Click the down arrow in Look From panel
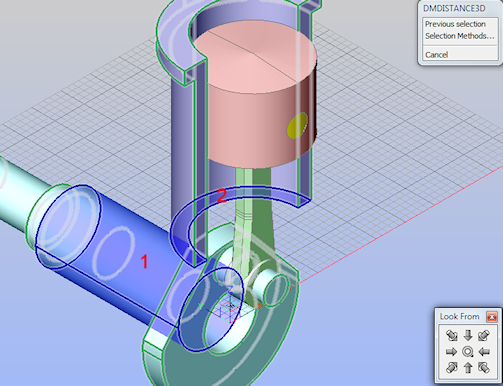The height and width of the screenshot is (386, 503). [x=468, y=335]
